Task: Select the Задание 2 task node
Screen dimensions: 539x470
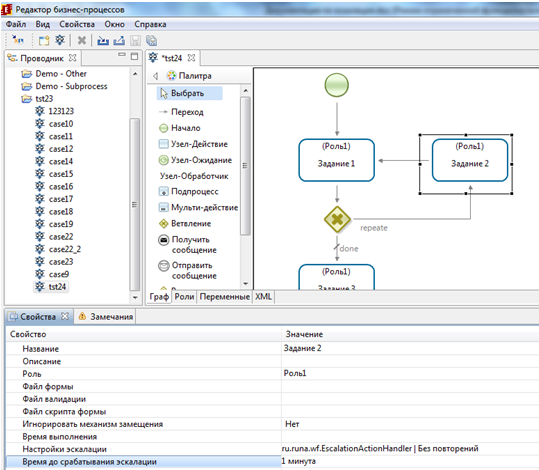Action: (x=470, y=160)
